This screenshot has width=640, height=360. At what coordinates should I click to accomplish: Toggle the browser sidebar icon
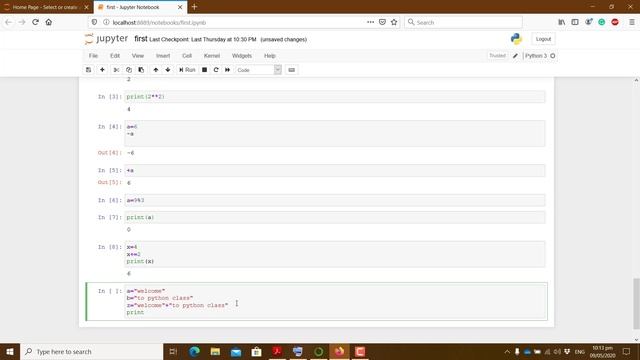575,22
